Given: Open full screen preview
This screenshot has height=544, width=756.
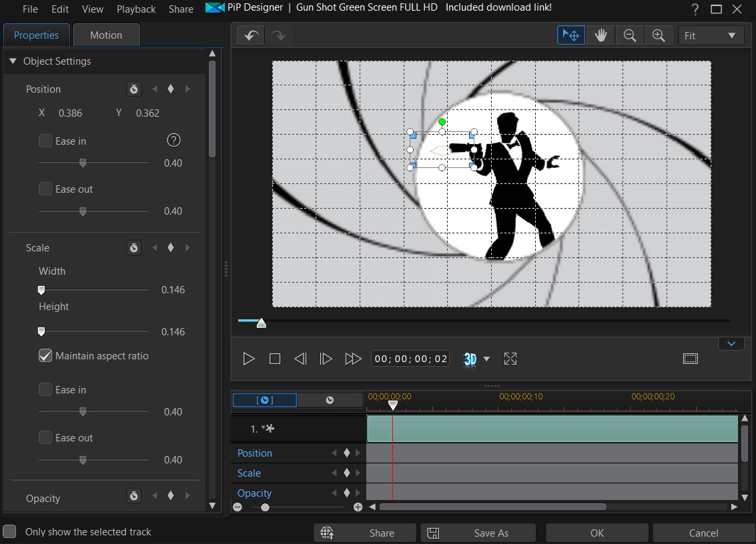Looking at the screenshot, I should pyautogui.click(x=510, y=359).
